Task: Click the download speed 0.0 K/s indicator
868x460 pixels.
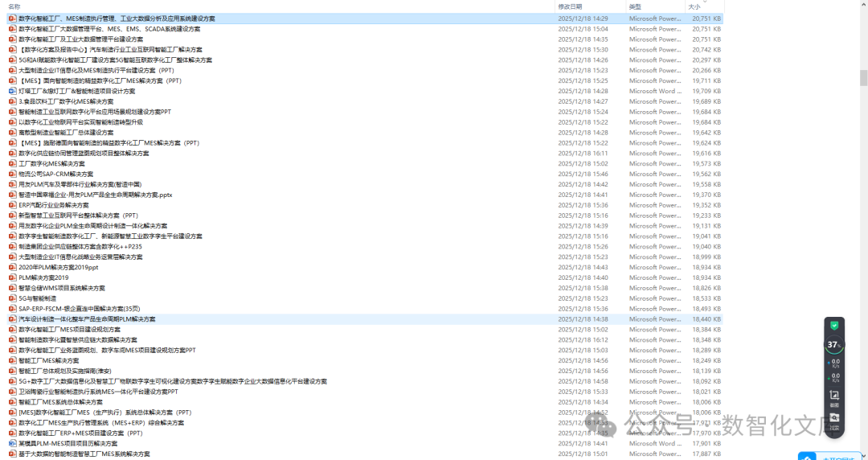Action: pyautogui.click(x=834, y=378)
